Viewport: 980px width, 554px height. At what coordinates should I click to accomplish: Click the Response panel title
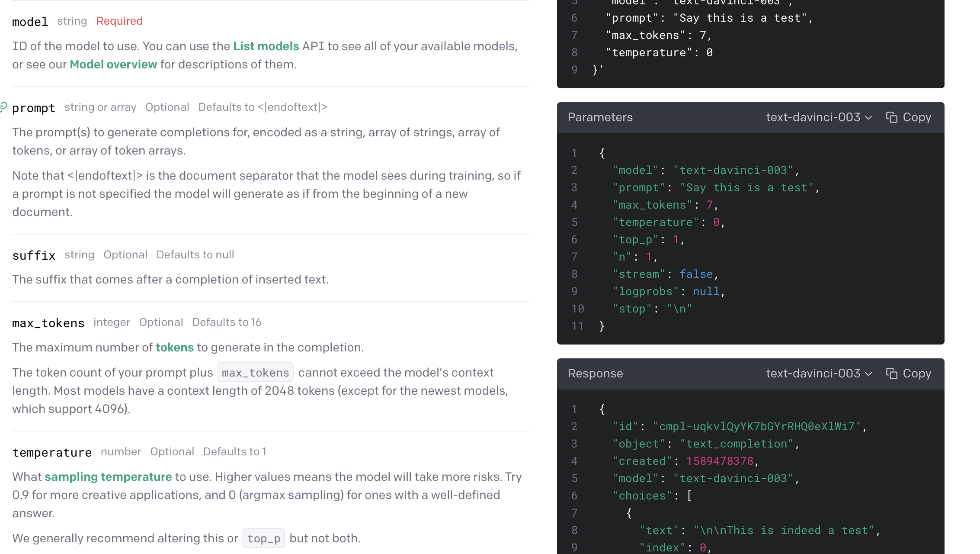[595, 374]
